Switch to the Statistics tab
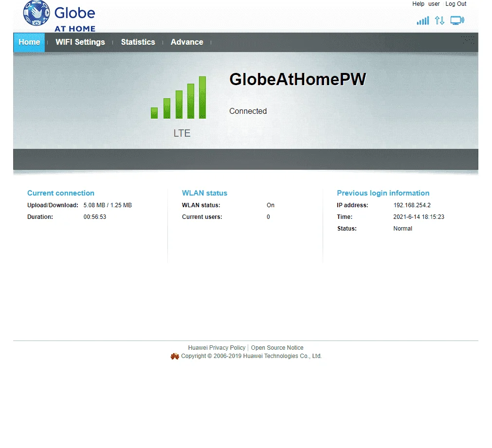The height and width of the screenshot is (448, 492). [138, 42]
